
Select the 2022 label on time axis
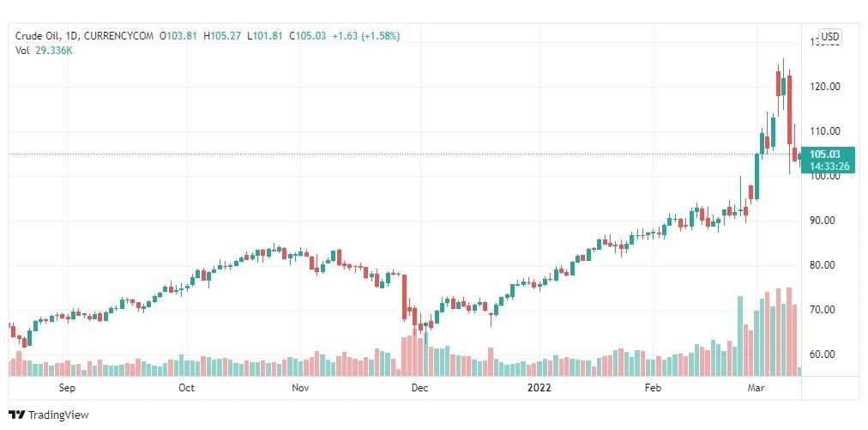click(x=539, y=388)
